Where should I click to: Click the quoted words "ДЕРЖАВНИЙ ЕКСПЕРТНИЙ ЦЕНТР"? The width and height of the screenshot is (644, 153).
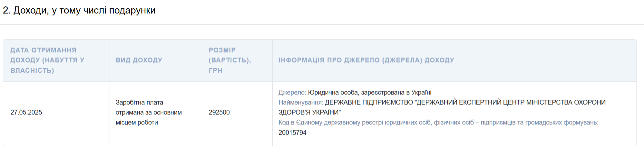click(470, 103)
